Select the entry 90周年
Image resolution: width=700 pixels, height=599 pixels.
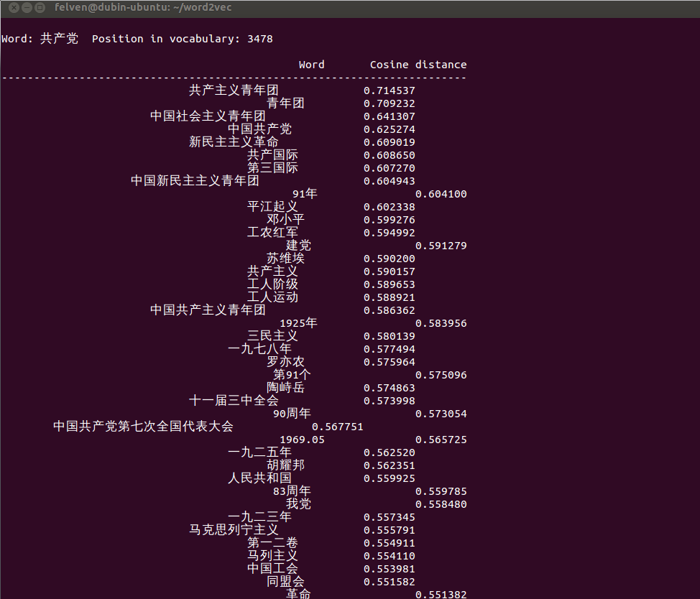click(292, 414)
